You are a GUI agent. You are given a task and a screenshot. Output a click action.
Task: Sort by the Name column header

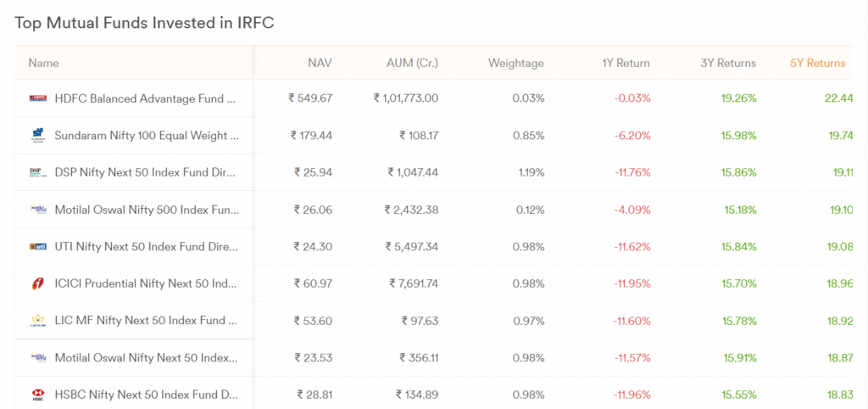[x=43, y=63]
